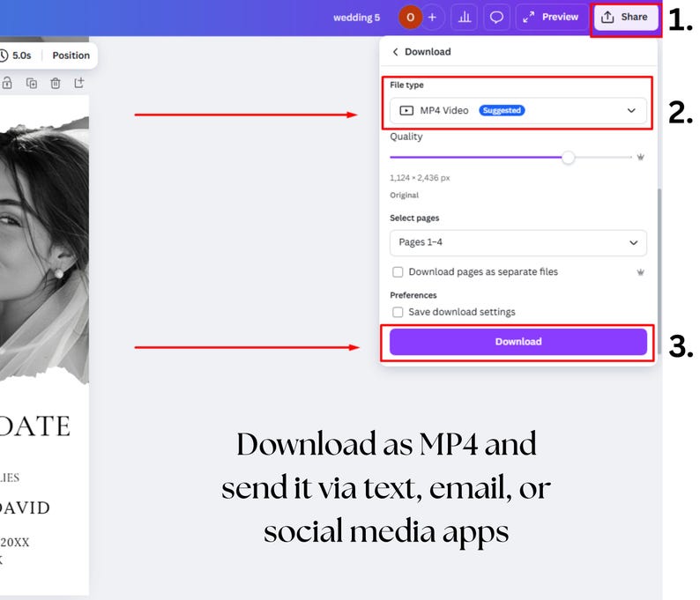Click the Quality slider handle
Image resolution: width=700 pixels, height=600 pixels.
tap(568, 157)
